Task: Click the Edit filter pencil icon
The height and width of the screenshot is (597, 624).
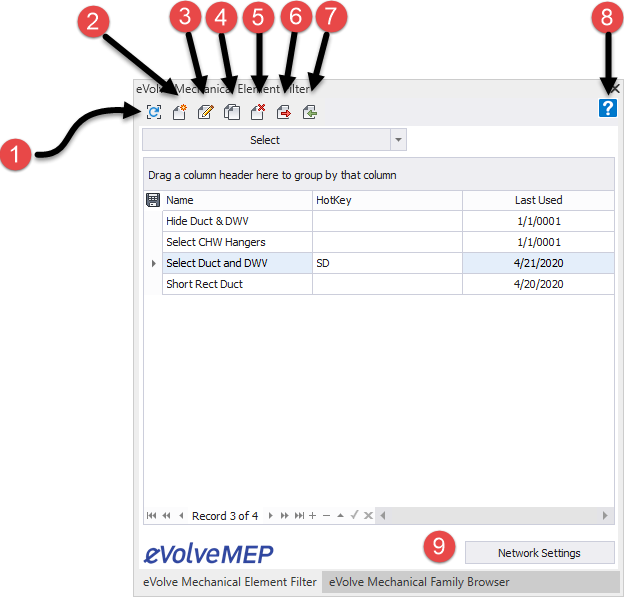Action: click(206, 112)
